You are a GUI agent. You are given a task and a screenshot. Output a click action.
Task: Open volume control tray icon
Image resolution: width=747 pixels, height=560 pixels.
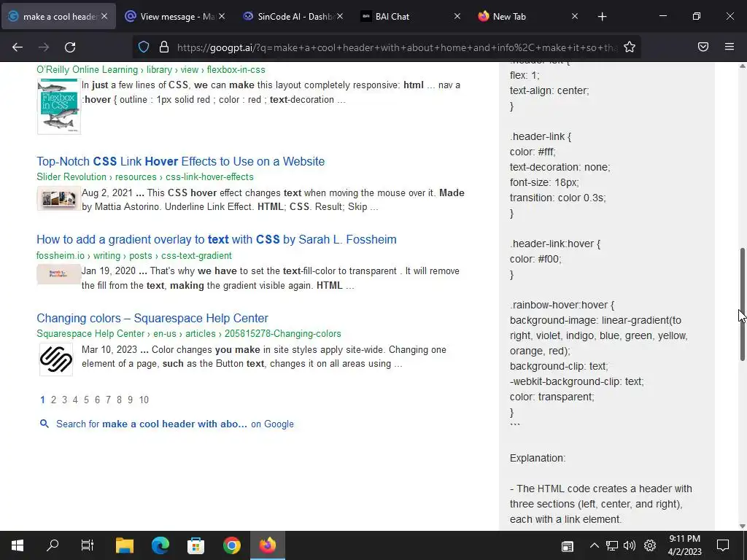point(630,545)
